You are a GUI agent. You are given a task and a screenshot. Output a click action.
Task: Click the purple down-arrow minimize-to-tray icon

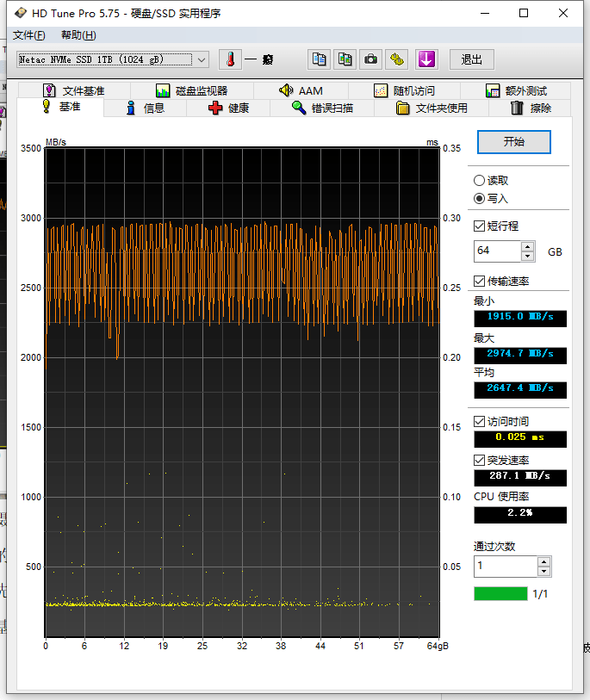pos(426,59)
